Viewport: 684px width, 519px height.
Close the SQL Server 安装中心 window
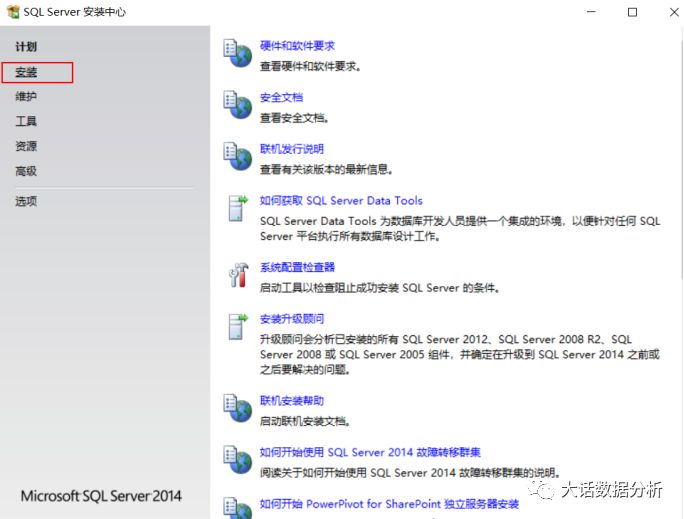[674, 12]
